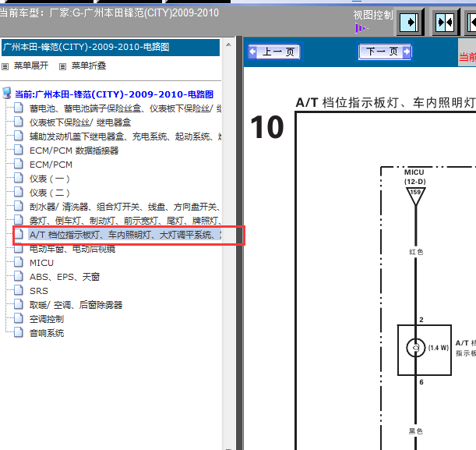Image resolution: width=476 pixels, height=450 pixels.
Task: Open ECM/PCM 数据插接器 entry
Action: 74,151
